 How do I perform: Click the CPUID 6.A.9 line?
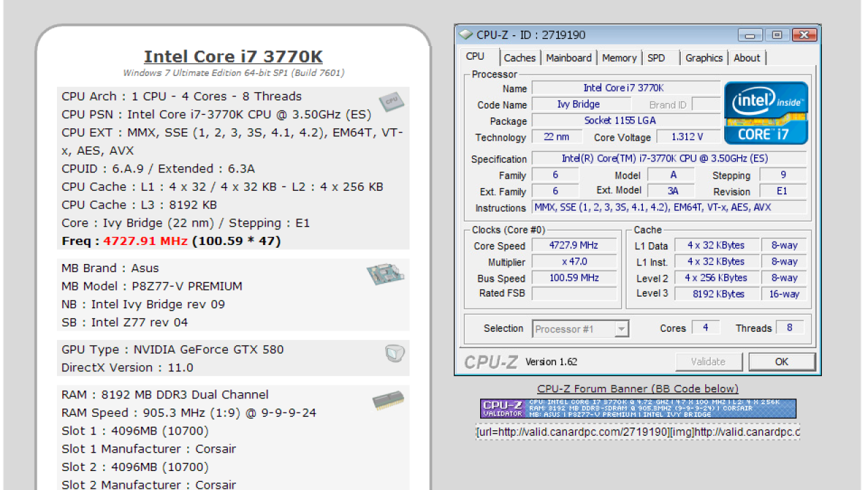pos(159,169)
